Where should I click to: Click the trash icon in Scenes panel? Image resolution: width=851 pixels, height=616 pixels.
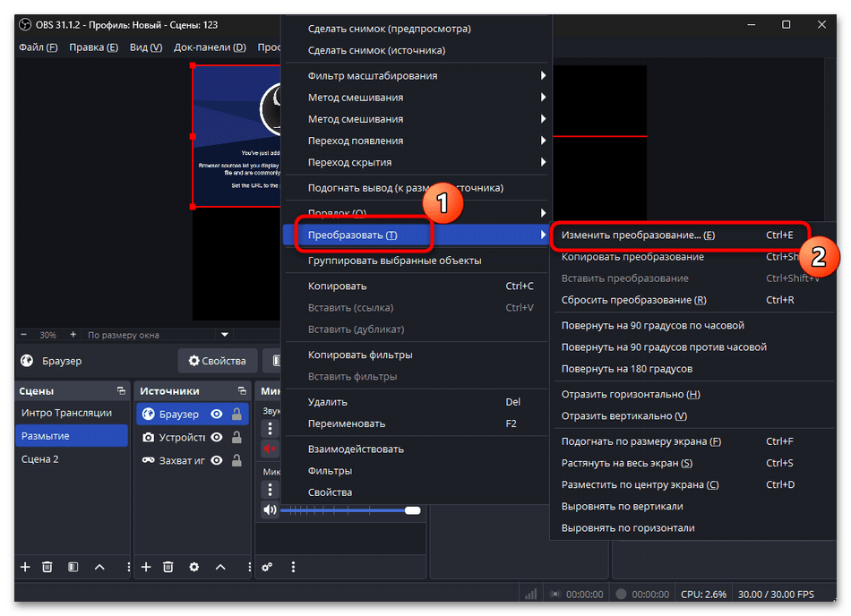47,567
